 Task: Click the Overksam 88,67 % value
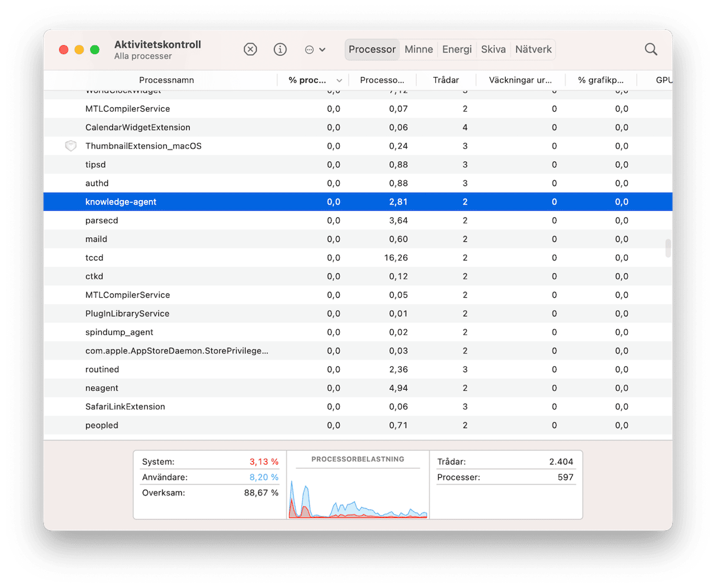(x=261, y=493)
